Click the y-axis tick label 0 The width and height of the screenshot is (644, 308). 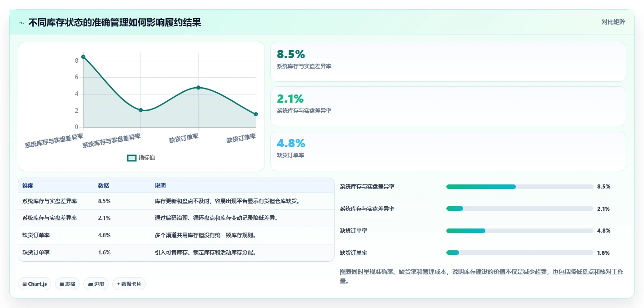click(76, 127)
